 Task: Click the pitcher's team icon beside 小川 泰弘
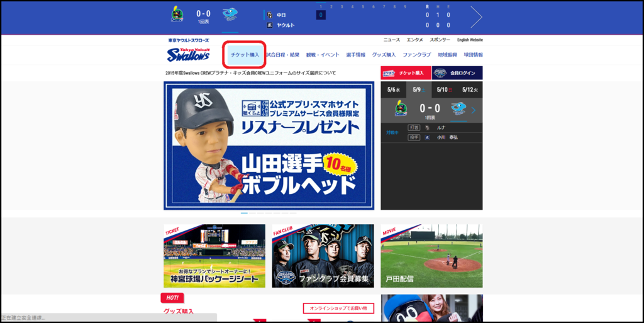click(428, 138)
